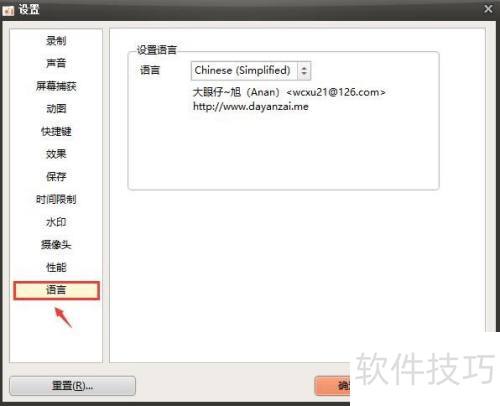500x406 pixels.
Task: Open the Chinese (Simplified) language dropdown
Action: click(251, 71)
